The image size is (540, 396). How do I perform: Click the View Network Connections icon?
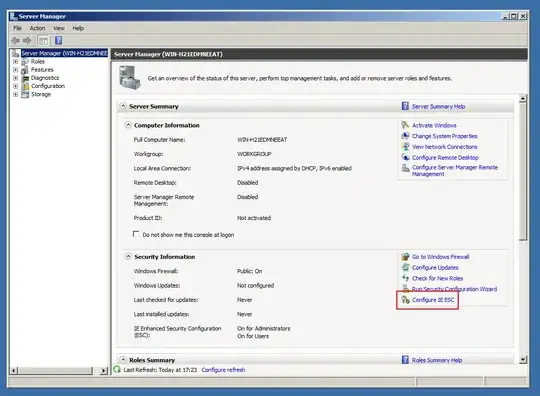tap(405, 146)
